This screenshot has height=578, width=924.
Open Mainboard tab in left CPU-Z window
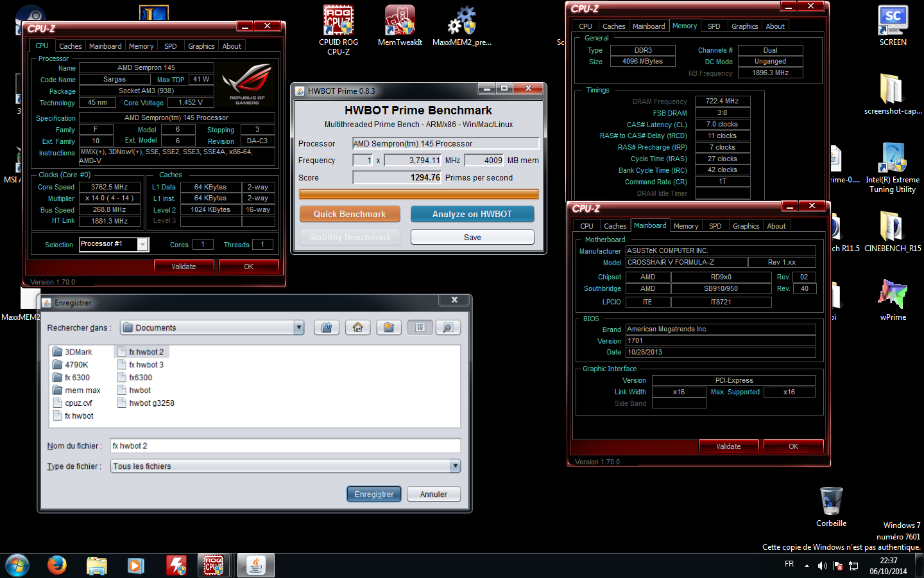105,46
